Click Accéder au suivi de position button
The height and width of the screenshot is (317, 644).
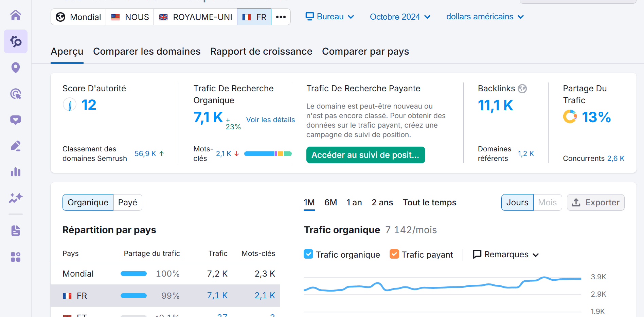point(365,155)
